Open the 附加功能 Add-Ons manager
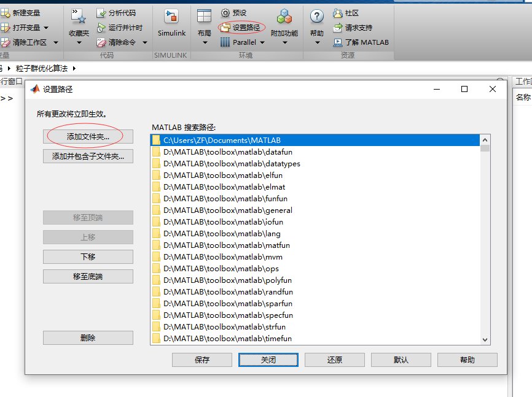The image size is (532, 397). point(284,25)
